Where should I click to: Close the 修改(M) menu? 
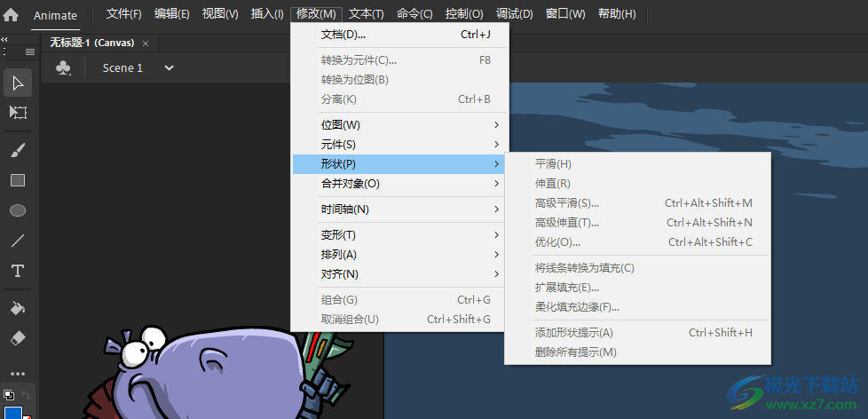tap(316, 14)
